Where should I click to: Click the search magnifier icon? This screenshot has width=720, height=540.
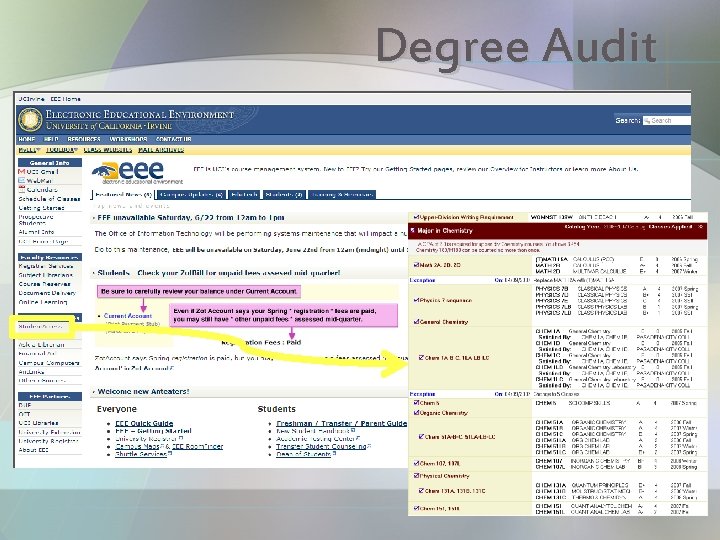pos(647,120)
